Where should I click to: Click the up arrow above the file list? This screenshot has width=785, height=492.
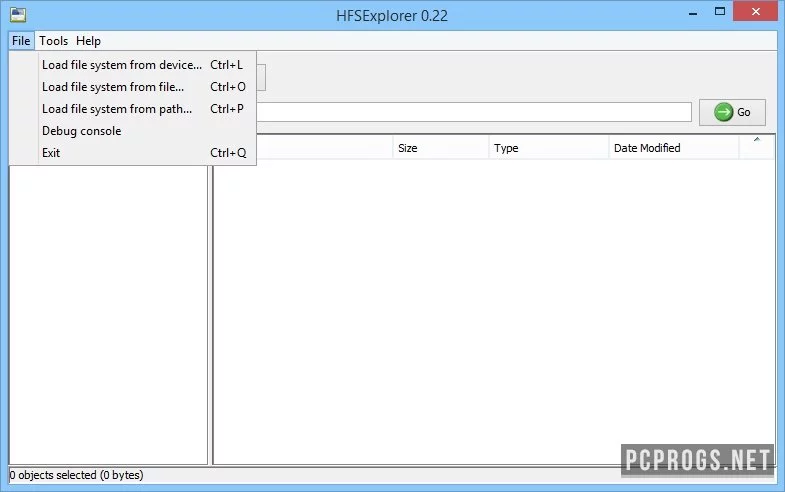click(757, 140)
